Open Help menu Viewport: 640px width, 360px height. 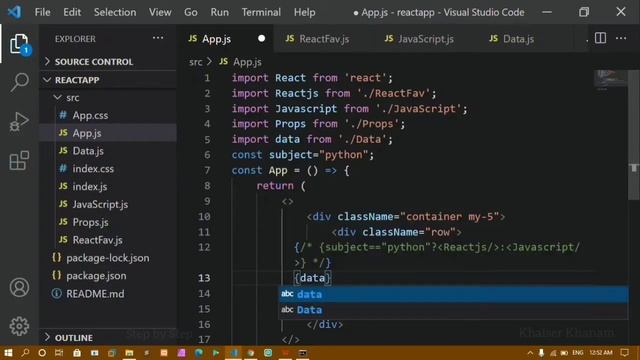click(x=304, y=12)
